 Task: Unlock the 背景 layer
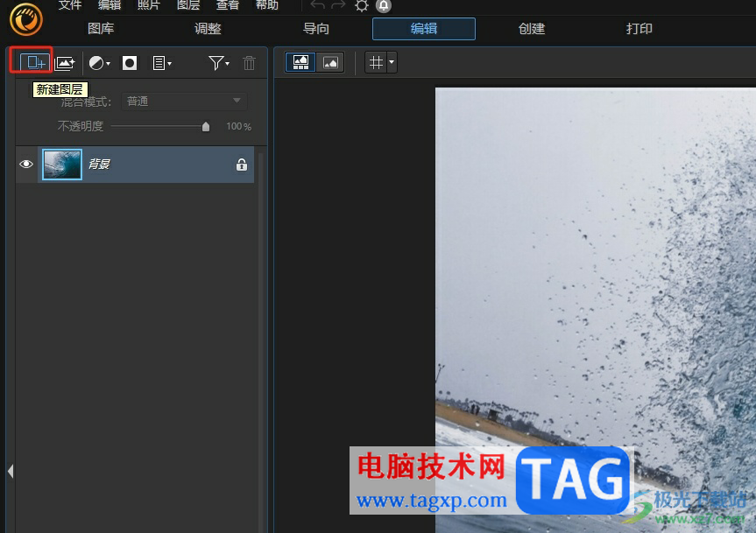point(242,165)
